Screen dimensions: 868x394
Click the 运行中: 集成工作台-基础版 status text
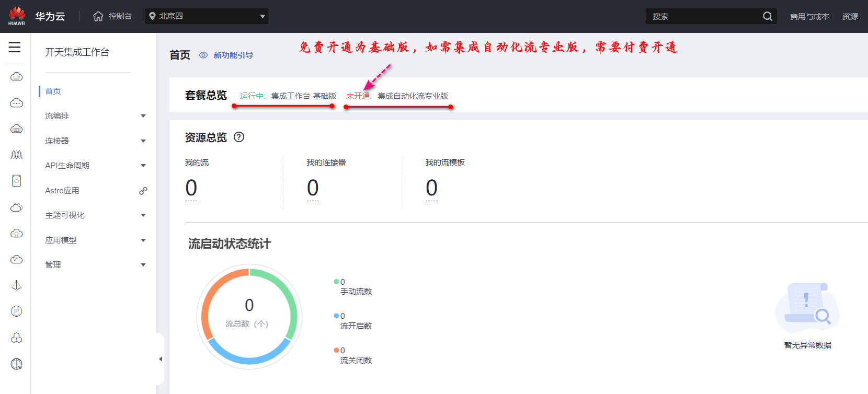(x=288, y=96)
